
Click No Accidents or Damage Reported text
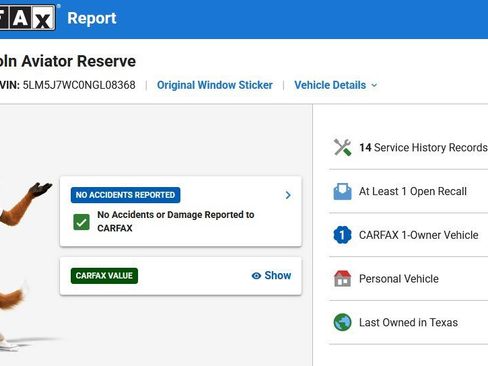[176, 221]
